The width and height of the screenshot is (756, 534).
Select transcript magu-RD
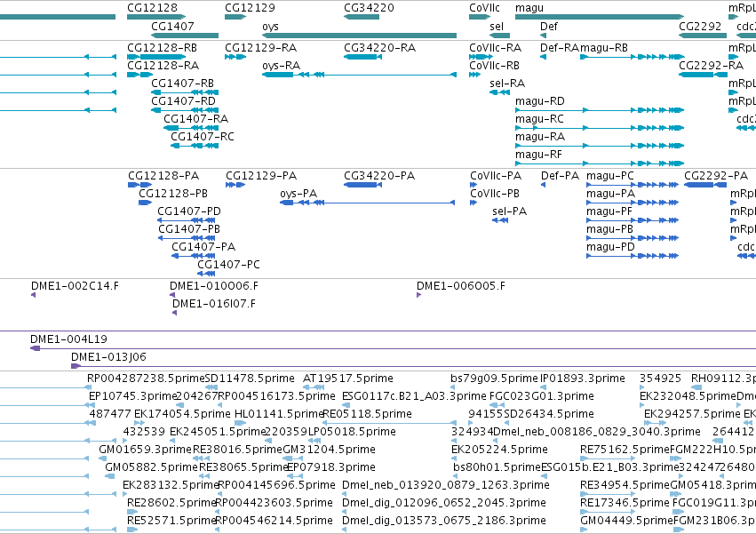(x=540, y=101)
